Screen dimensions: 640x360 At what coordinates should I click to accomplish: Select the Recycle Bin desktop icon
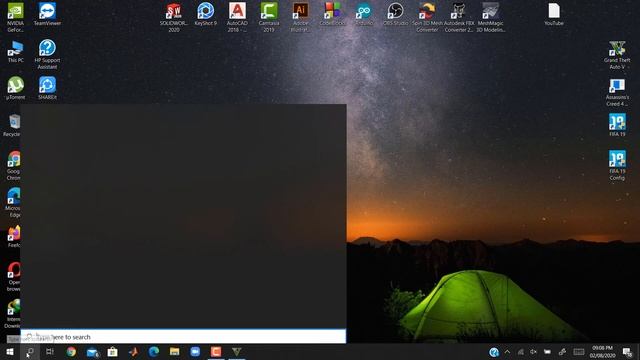[13, 125]
